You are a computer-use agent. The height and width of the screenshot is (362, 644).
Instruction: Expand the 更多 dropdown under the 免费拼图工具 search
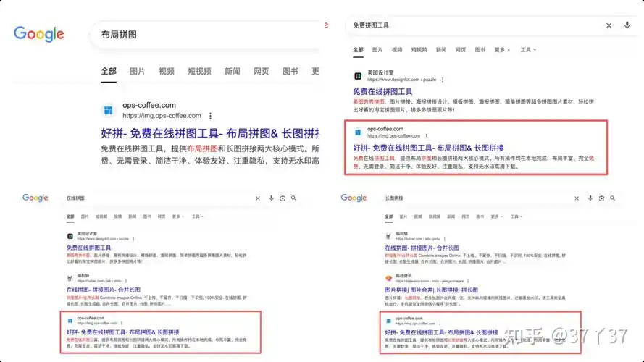(x=502, y=50)
